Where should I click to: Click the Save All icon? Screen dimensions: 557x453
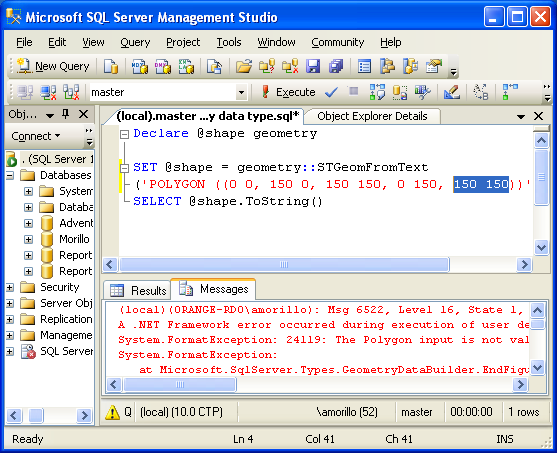pyautogui.click(x=336, y=66)
